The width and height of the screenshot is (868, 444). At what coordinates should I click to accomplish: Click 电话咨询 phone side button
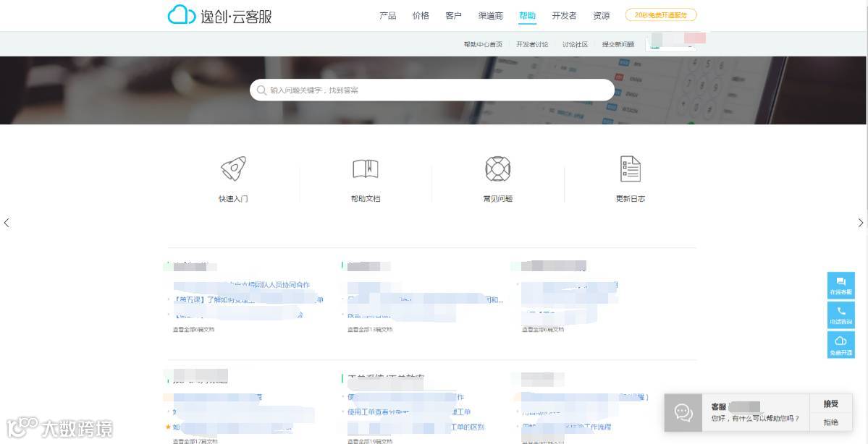pos(841,315)
